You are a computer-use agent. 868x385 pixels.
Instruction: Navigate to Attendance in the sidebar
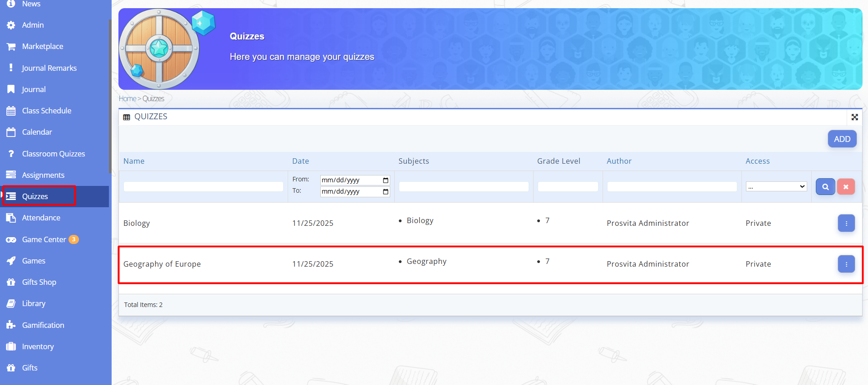coord(41,218)
